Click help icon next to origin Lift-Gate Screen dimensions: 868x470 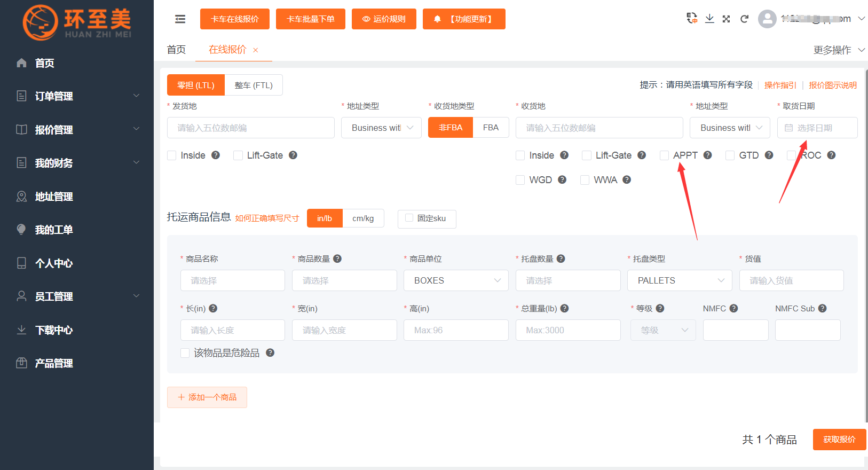tap(293, 155)
